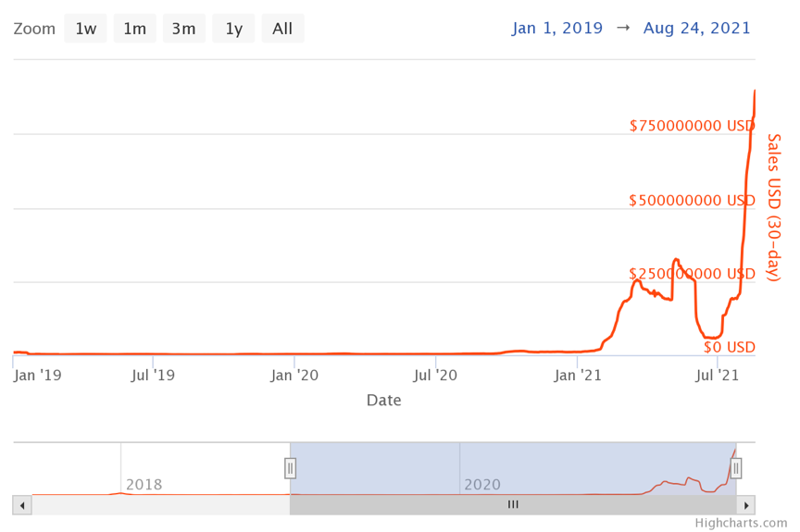Edit the Aug 24, 2021 end date
Screen dimensions: 800x532
pyautogui.click(x=698, y=28)
